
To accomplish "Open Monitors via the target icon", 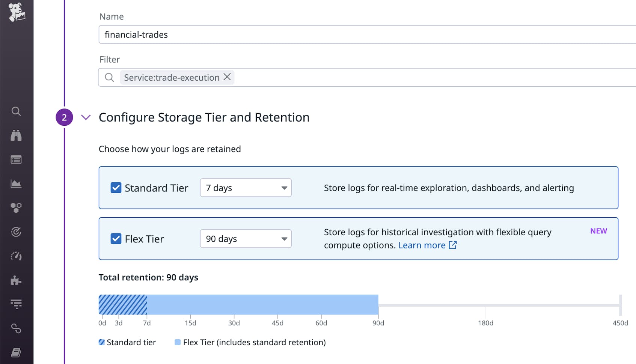I will 17,232.
